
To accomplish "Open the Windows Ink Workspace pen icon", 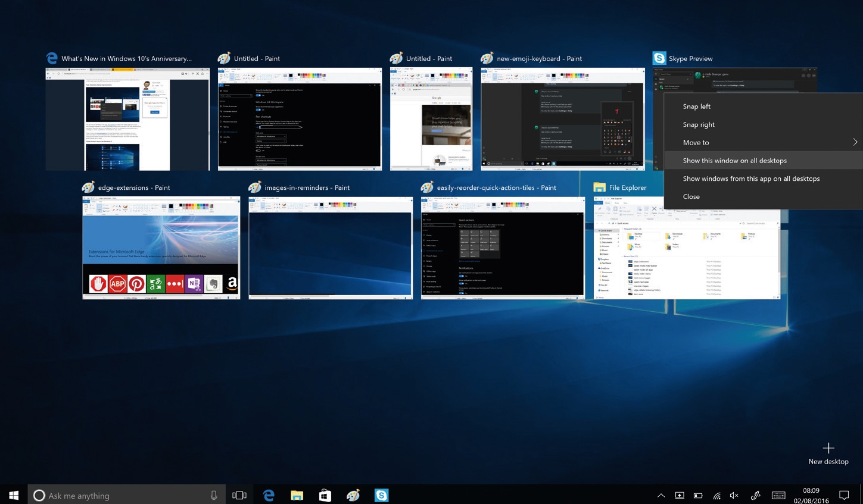I will tap(755, 495).
